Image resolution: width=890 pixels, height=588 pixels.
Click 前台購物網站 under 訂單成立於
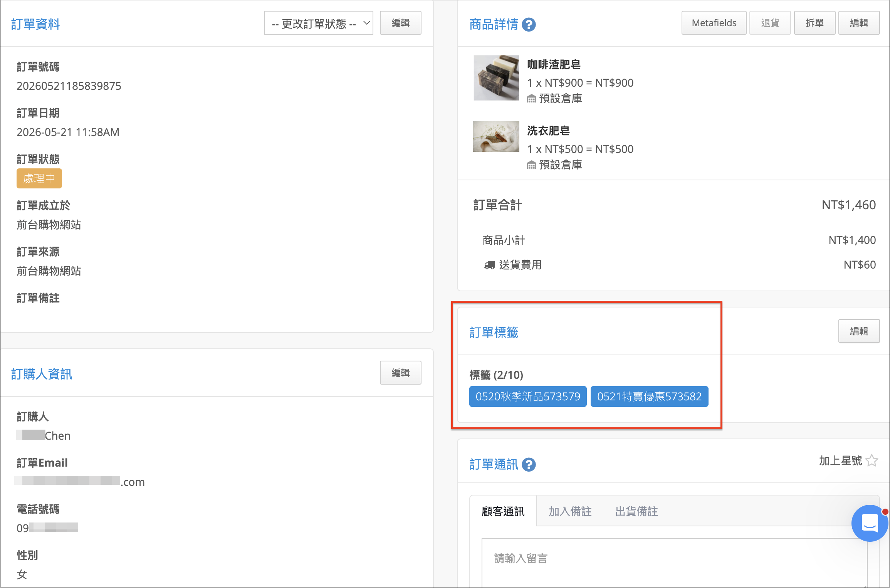coord(49,225)
